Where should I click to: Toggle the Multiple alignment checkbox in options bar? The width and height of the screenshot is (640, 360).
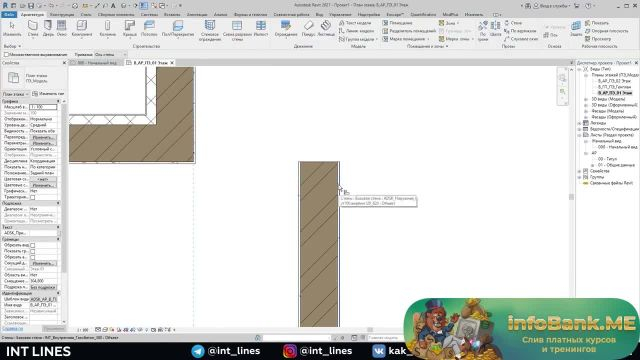6,54
